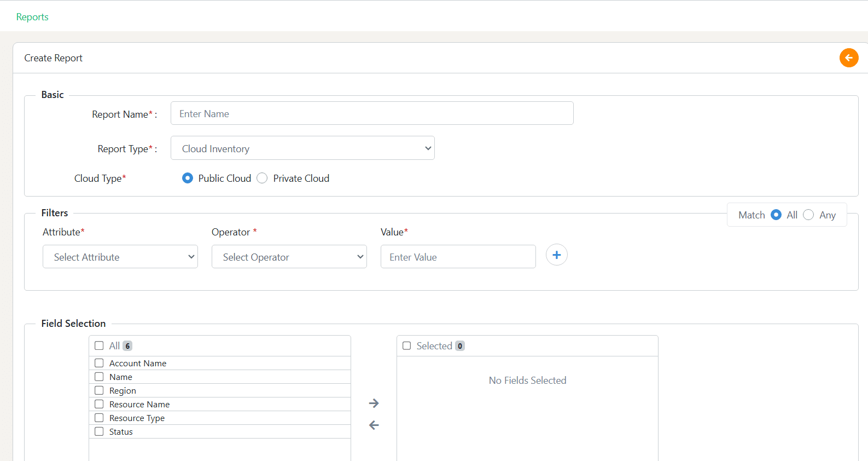Image resolution: width=868 pixels, height=461 pixels.
Task: Click into the Enter Value field
Action: click(x=458, y=257)
